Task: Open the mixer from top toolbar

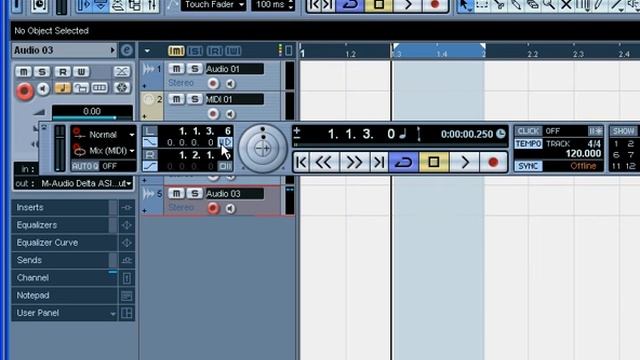Action: click(x=152, y=5)
